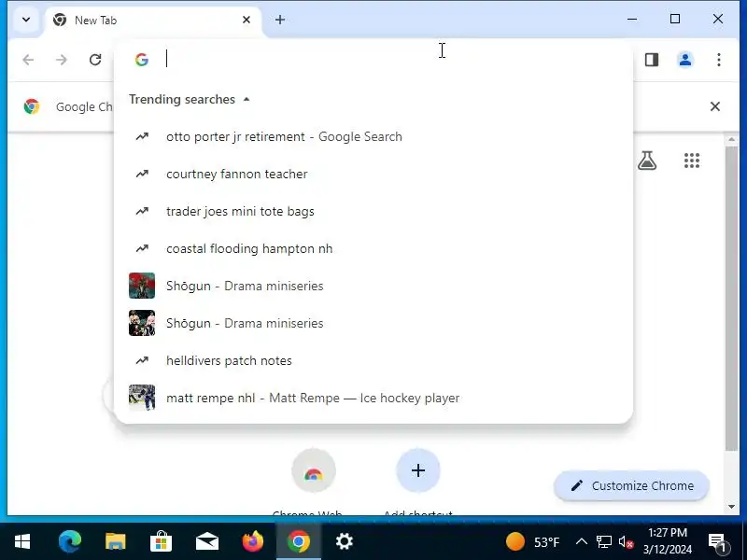Open a new tab with plus button
This screenshot has height=560, width=747.
click(280, 20)
